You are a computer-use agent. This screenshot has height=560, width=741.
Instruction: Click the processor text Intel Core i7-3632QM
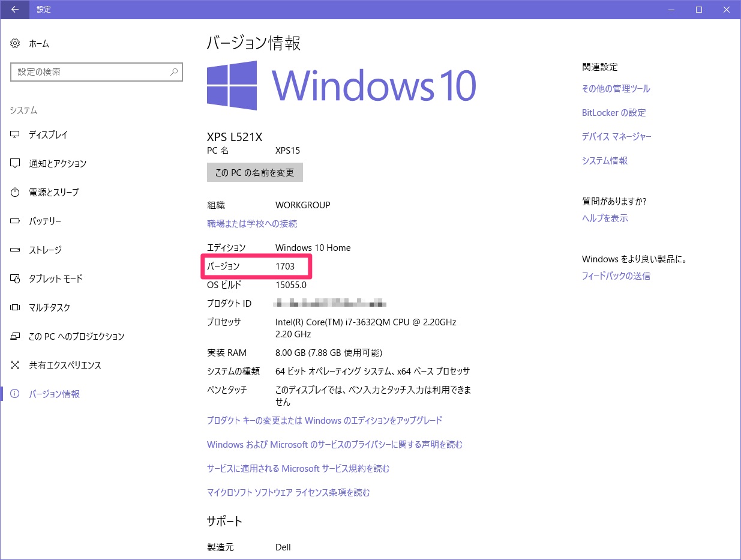366,328
